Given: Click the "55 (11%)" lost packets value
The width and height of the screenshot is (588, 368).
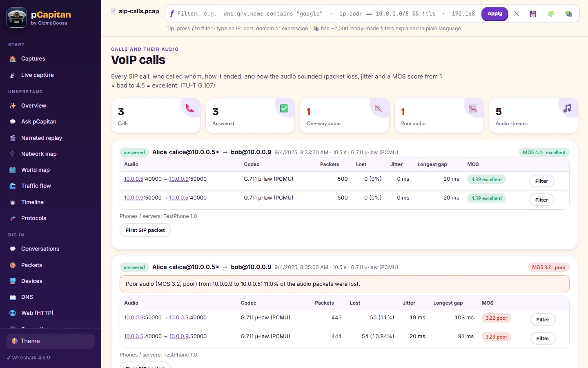Looking at the screenshot, I should 382,317.
